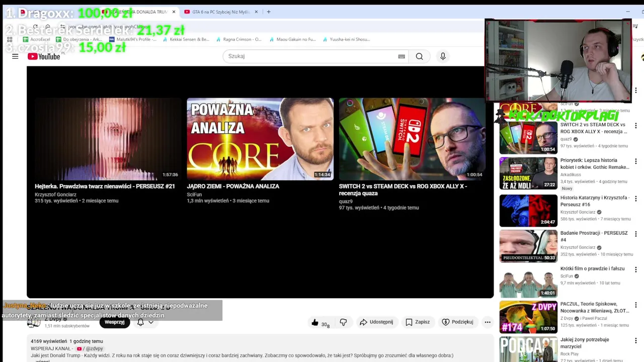This screenshot has width=644, height=362.
Task: Open the more actions three-dot menu below video
Action: [x=488, y=322]
